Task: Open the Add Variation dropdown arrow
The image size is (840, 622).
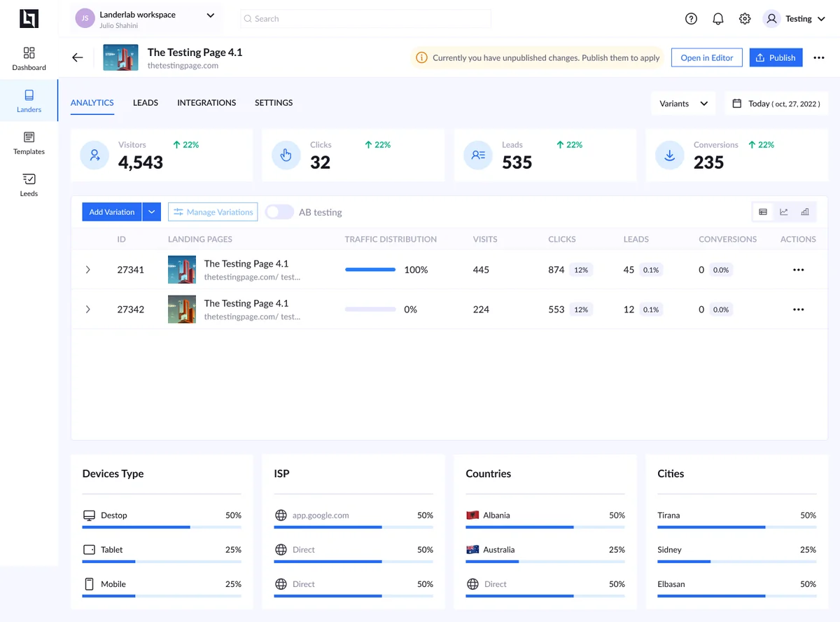Action: 152,212
